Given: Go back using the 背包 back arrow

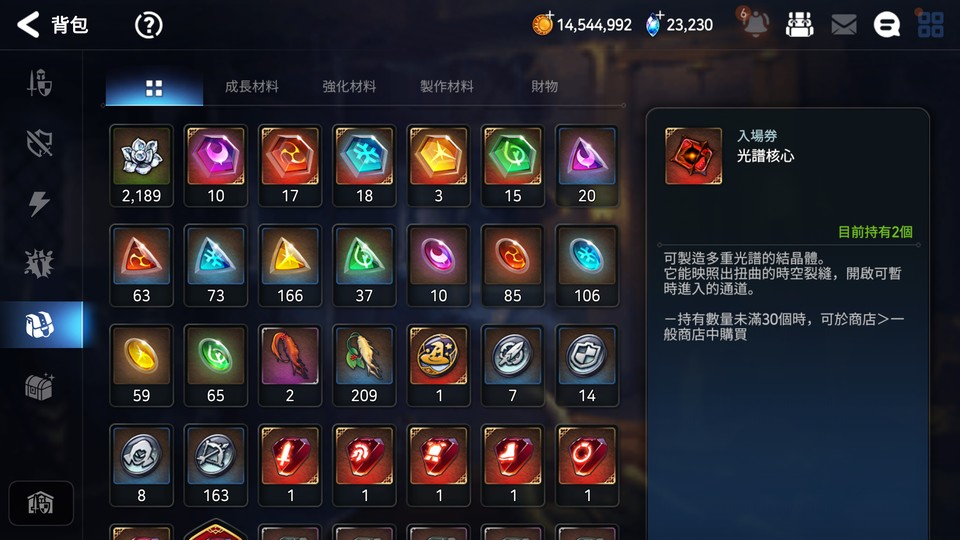Looking at the screenshot, I should 28,25.
